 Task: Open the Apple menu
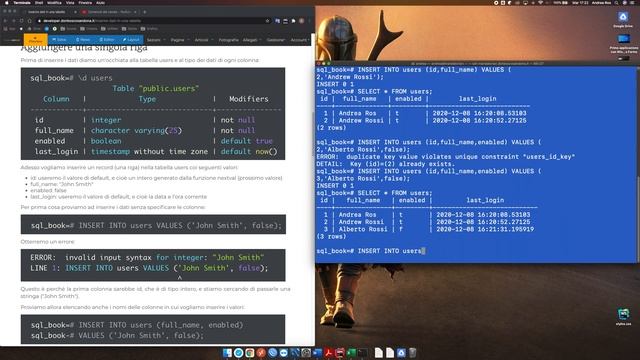(6, 2)
